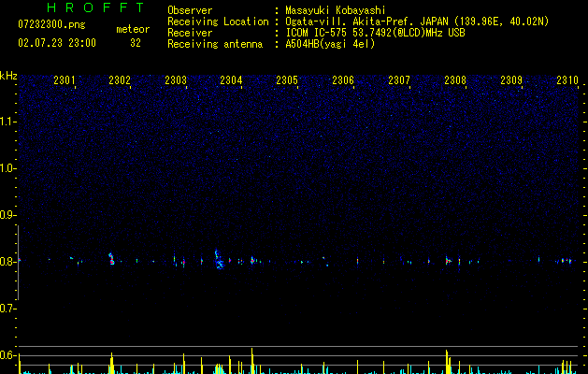Click the 2309 time marker

tap(511, 80)
